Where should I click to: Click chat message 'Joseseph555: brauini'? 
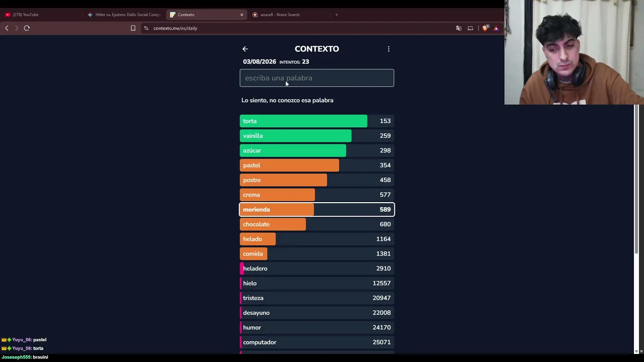coord(25,357)
